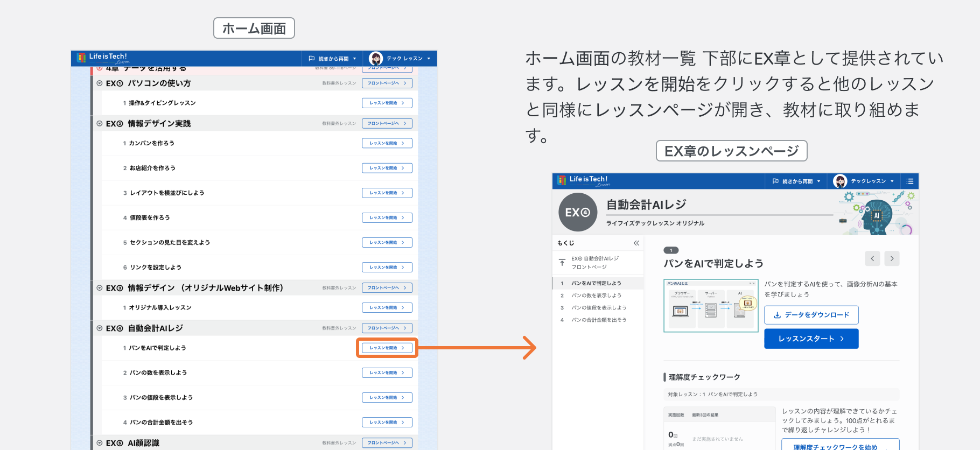Click 理解度チェックワークを始め button

[840, 445]
